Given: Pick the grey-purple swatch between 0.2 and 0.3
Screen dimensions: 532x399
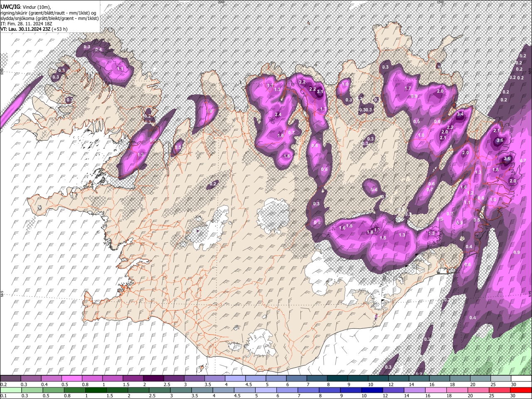Looking at the screenshot, I should coord(10,379).
